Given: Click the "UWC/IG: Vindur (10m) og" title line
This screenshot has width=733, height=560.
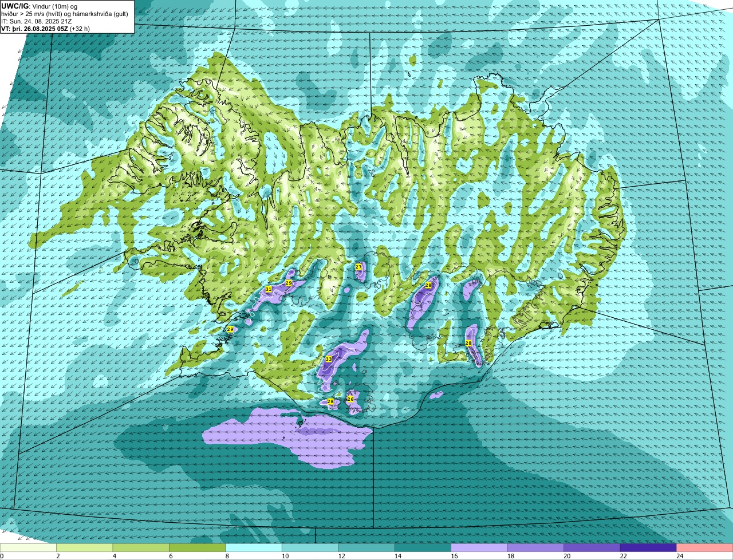Looking at the screenshot, I should click(x=40, y=6).
